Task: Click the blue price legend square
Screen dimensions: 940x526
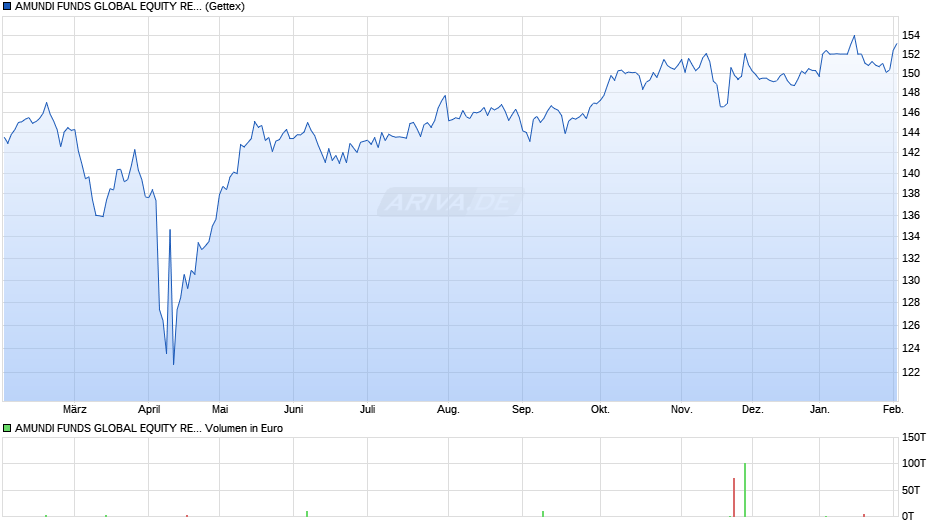Action: 7,7
